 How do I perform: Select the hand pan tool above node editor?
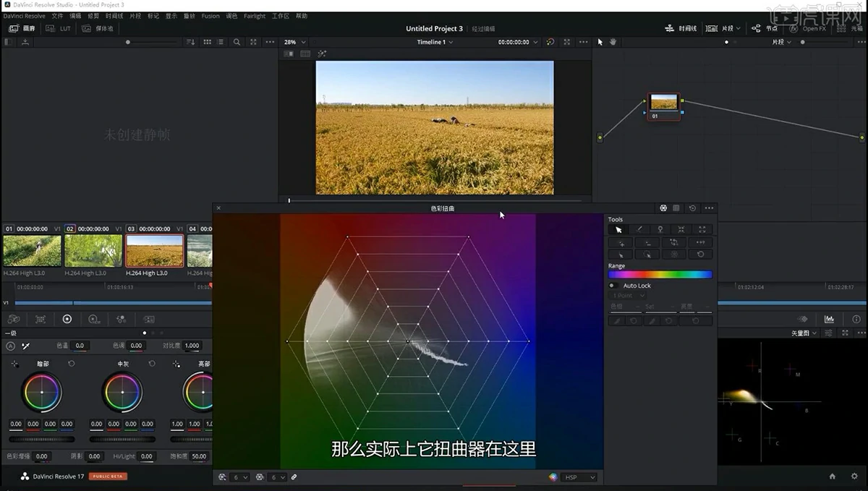coord(613,42)
